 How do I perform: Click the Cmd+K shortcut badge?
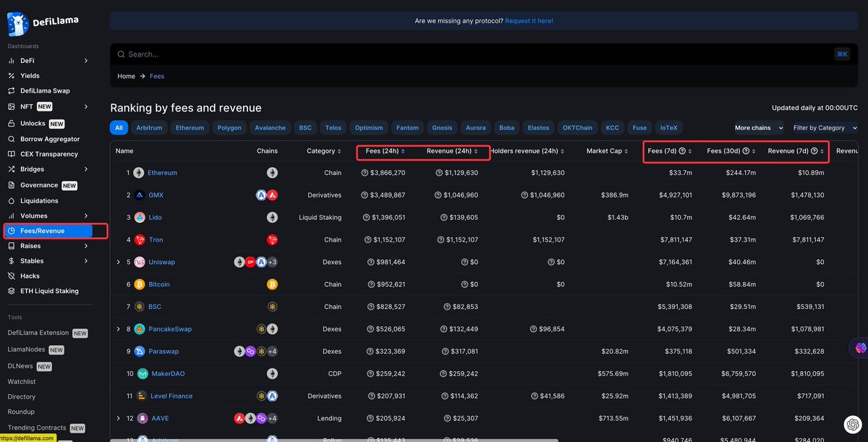coord(842,54)
